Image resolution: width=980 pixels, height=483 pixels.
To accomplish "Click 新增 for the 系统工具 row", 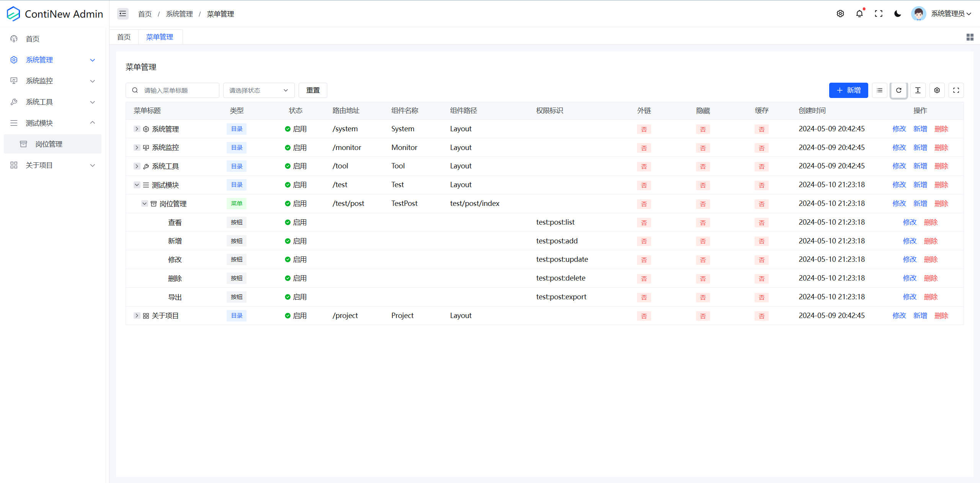I will pyautogui.click(x=920, y=166).
